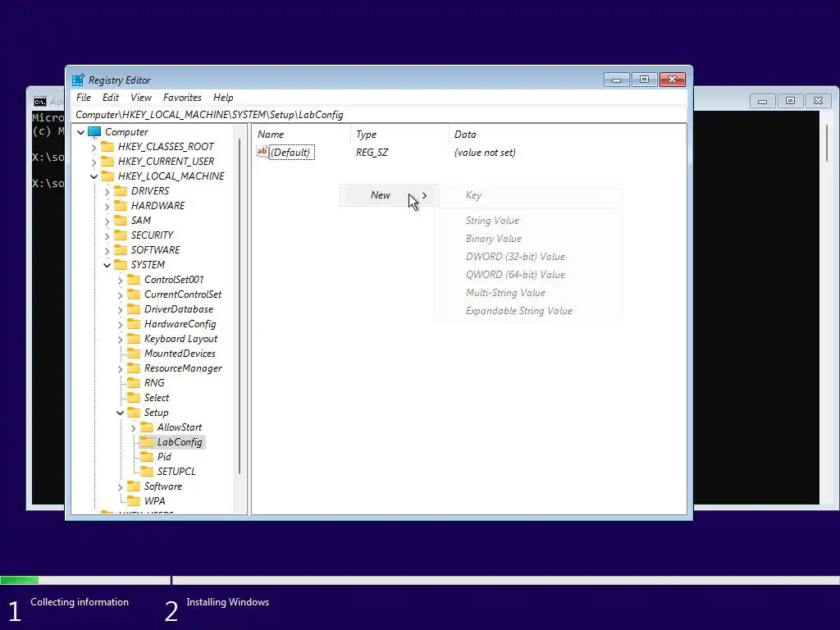This screenshot has width=840, height=630.
Task: Choose DWORD (32-bit) Value
Action: point(527,257)
